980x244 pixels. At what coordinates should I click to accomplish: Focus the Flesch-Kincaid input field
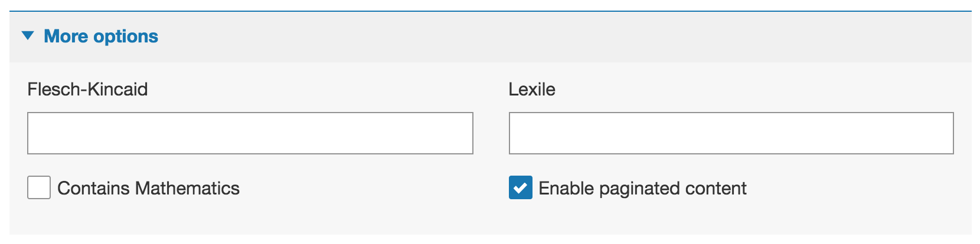250,133
